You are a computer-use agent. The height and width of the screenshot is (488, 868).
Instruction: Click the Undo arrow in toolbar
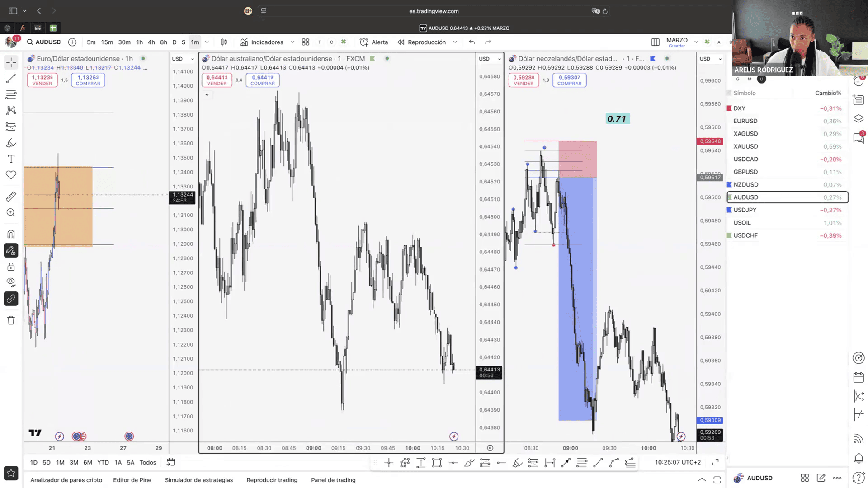pyautogui.click(x=472, y=42)
